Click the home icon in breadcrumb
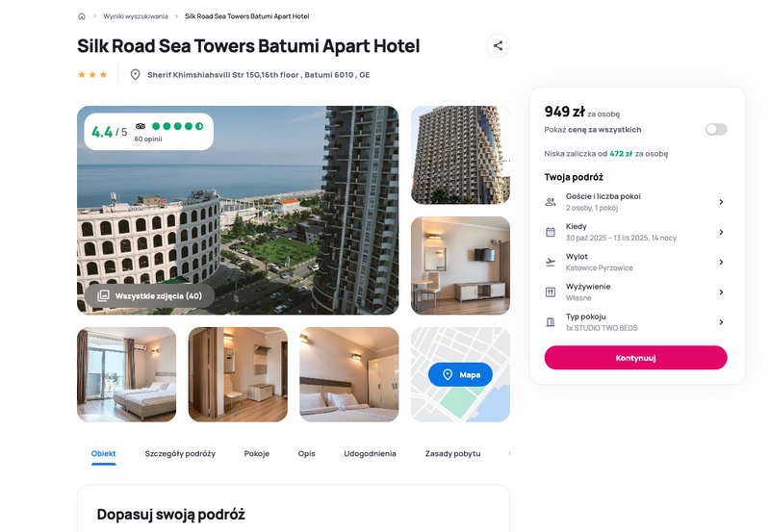 [x=82, y=16]
